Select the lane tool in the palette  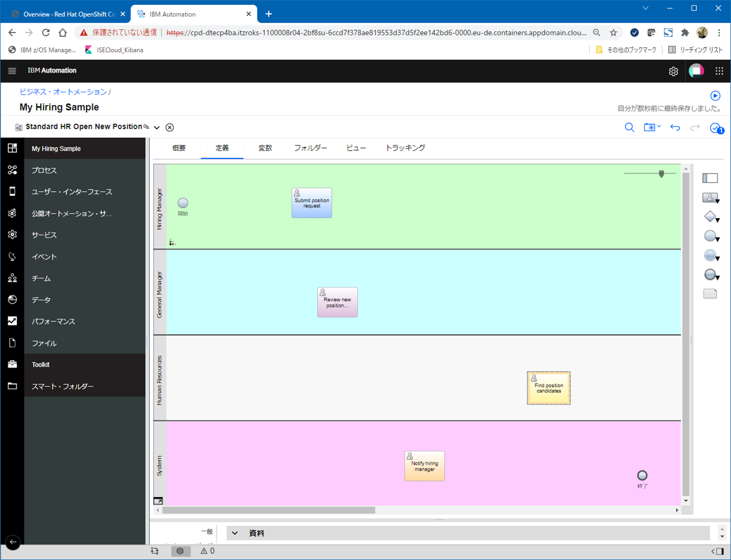tap(710, 178)
